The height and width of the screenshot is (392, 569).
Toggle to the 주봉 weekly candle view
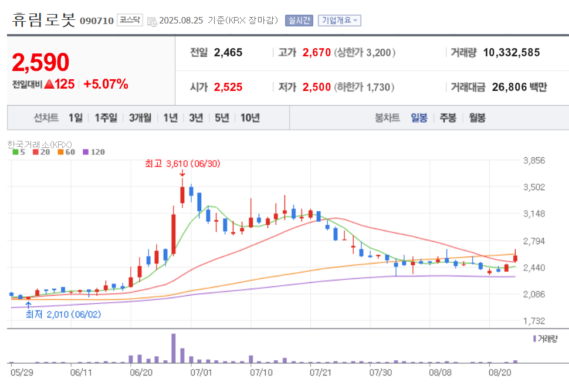coord(448,117)
